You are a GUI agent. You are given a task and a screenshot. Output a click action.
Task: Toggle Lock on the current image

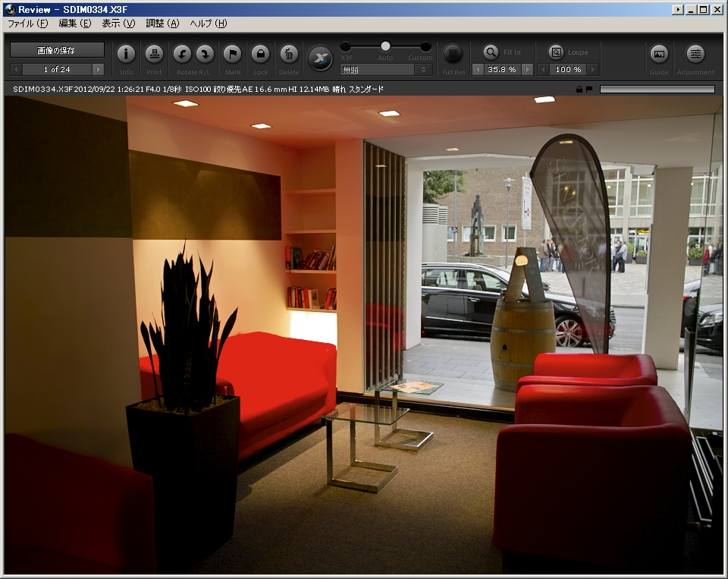[x=260, y=55]
